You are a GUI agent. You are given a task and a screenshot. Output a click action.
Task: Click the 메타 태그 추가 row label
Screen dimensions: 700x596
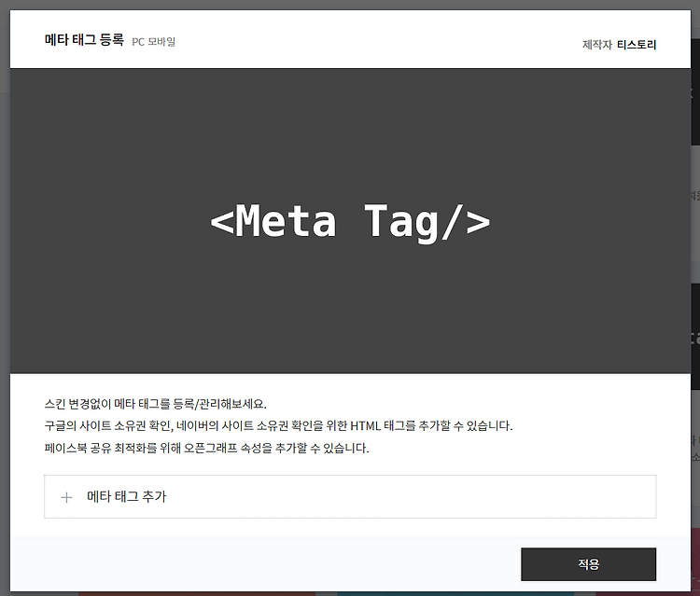pyautogui.click(x=126, y=496)
